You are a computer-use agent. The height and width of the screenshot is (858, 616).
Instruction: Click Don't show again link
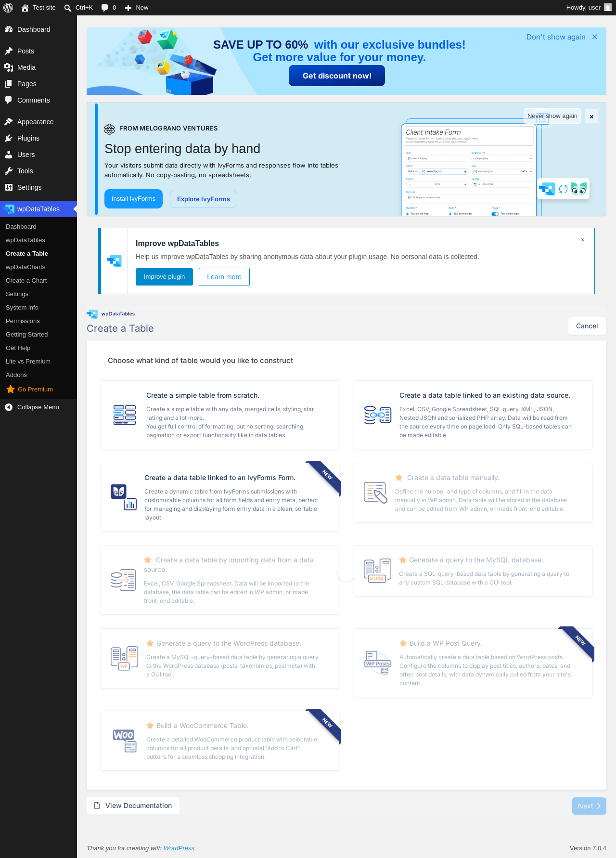556,37
